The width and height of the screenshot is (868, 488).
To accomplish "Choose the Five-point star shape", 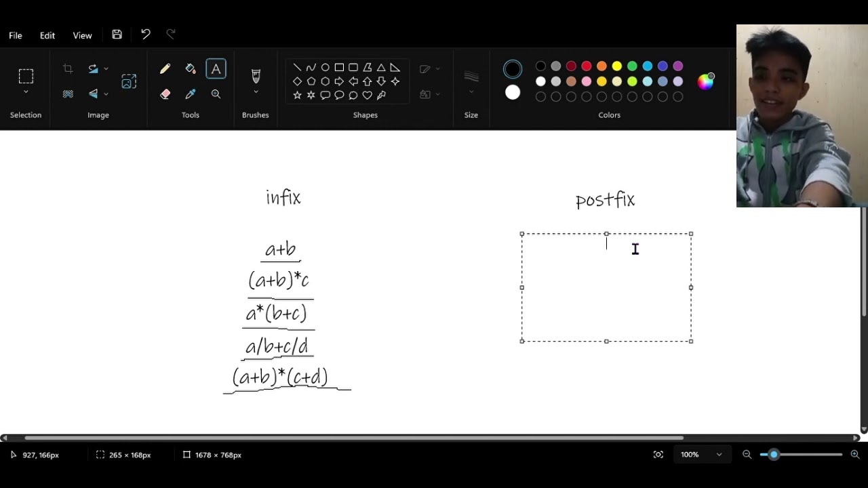I will pos(297,96).
